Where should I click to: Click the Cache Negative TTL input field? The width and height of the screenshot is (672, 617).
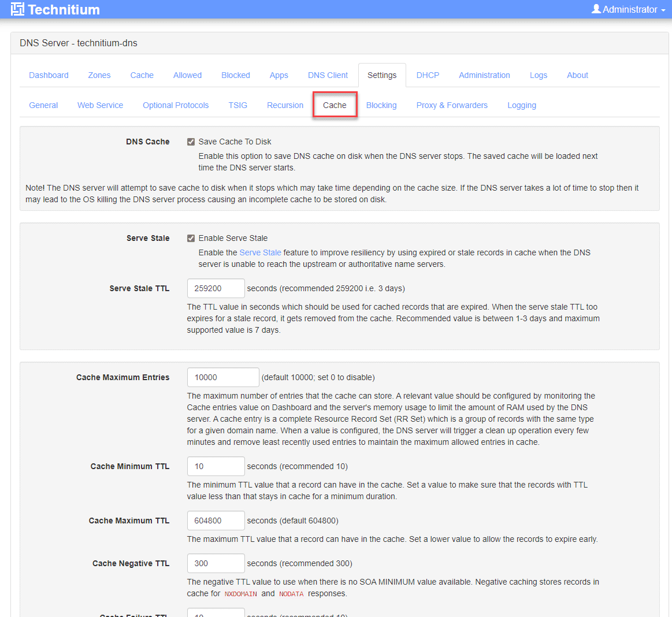pyautogui.click(x=216, y=563)
